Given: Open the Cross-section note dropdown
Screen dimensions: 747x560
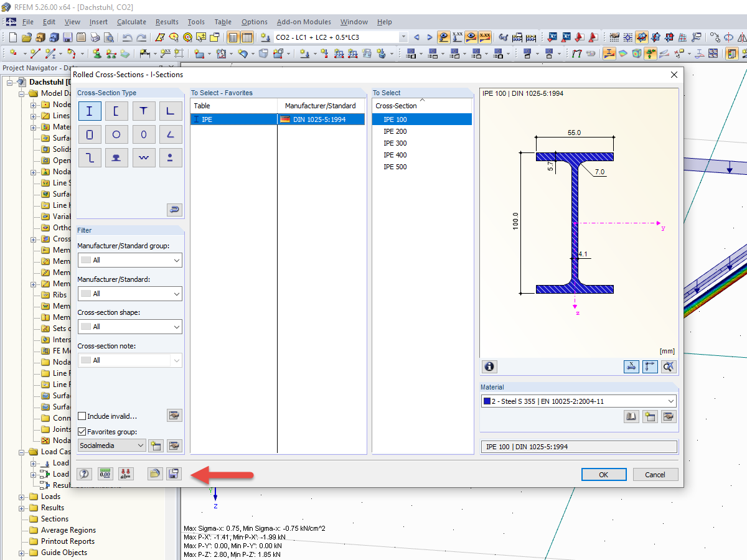Looking at the screenshot, I should point(129,360).
